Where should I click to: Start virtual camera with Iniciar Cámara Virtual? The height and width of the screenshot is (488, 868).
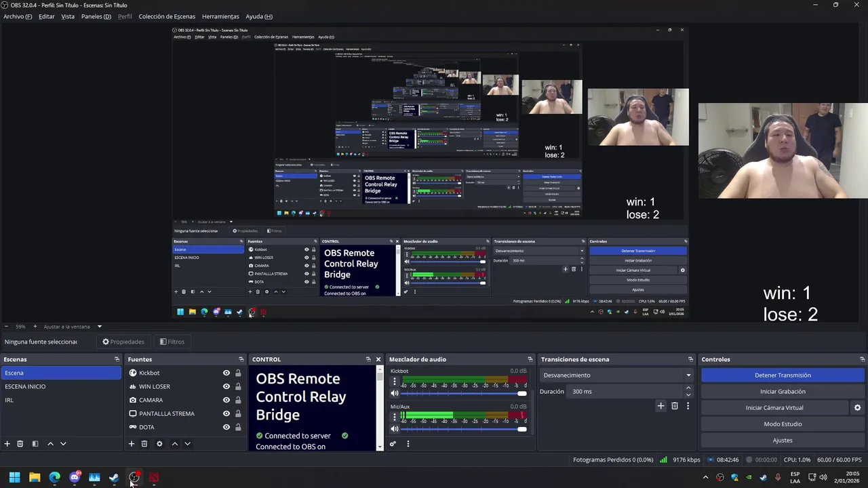(774, 407)
